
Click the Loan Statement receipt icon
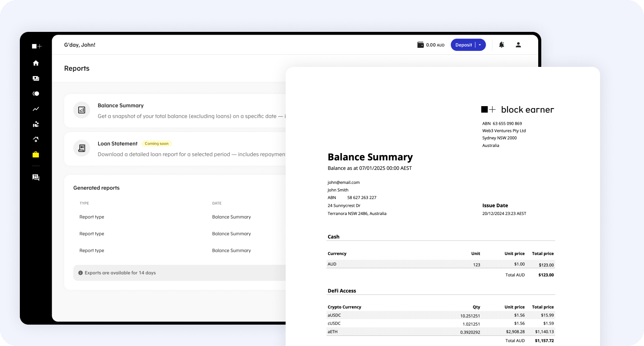pyautogui.click(x=82, y=148)
